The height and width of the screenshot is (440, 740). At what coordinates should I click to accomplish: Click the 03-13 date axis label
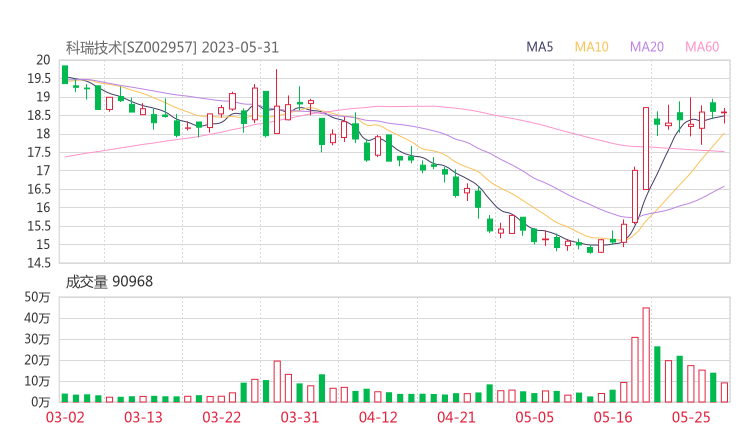click(x=143, y=418)
